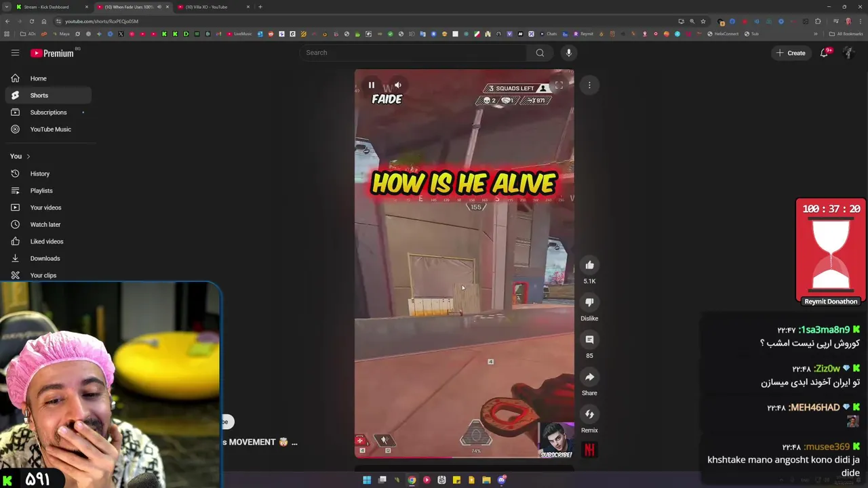Image resolution: width=868 pixels, height=488 pixels.
Task: Open a new browser tab
Action: tap(260, 7)
